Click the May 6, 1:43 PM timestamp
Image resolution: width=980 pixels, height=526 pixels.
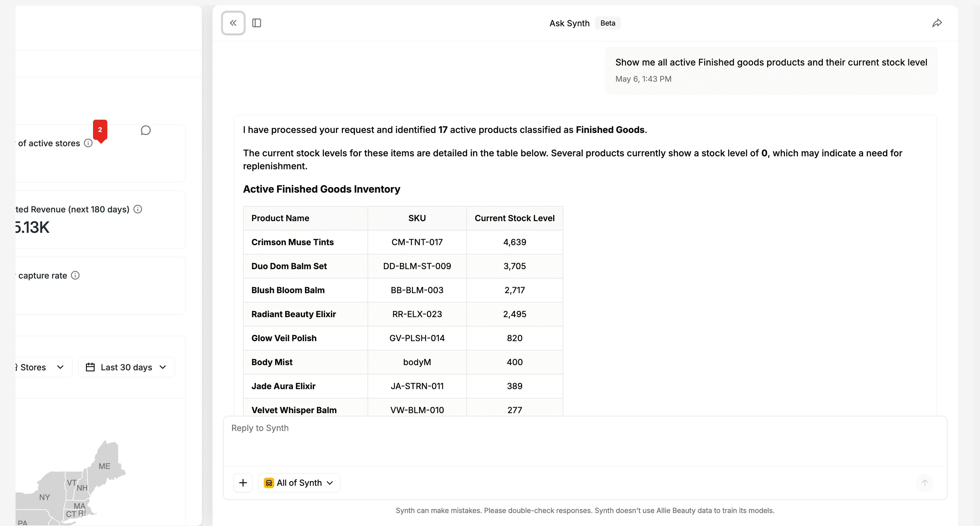(x=643, y=79)
